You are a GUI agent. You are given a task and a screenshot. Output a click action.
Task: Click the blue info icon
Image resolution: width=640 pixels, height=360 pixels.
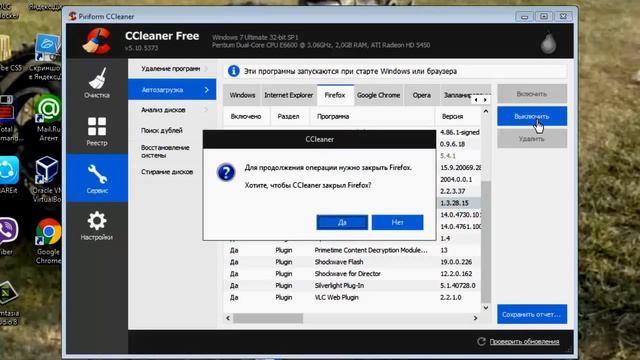[x=233, y=71]
